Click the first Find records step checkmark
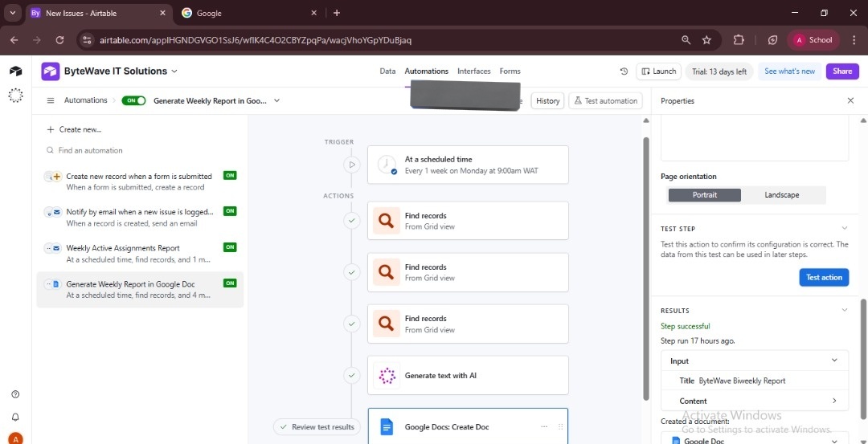This screenshot has width=868, height=444. point(351,221)
